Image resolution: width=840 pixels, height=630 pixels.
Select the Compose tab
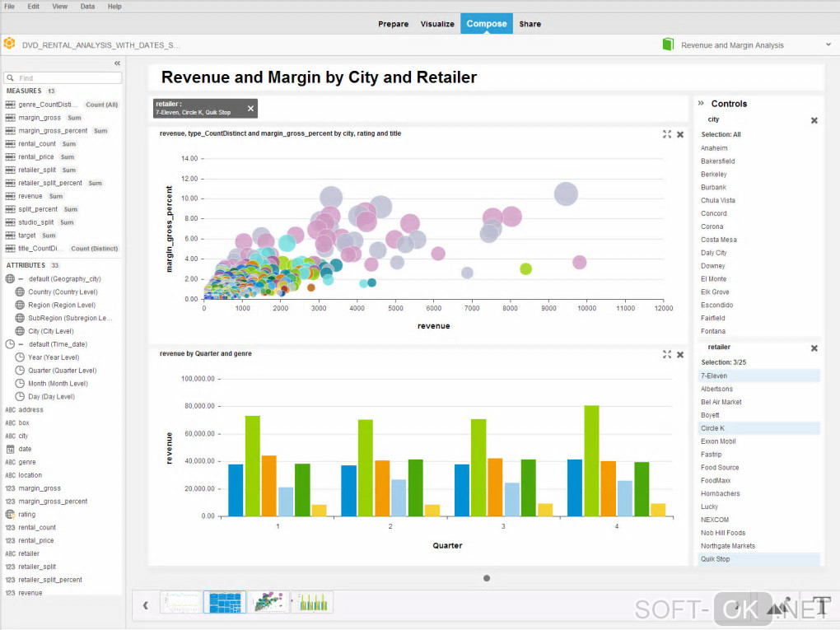487,24
